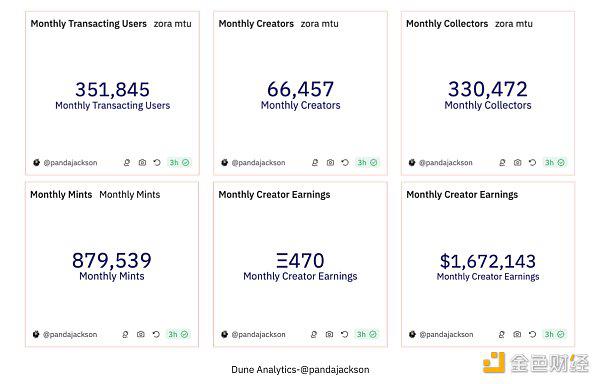Image resolution: width=600 pixels, height=384 pixels.
Task: Refresh the Ξ470 Monthly Creator Earnings widget
Action: 344,334
